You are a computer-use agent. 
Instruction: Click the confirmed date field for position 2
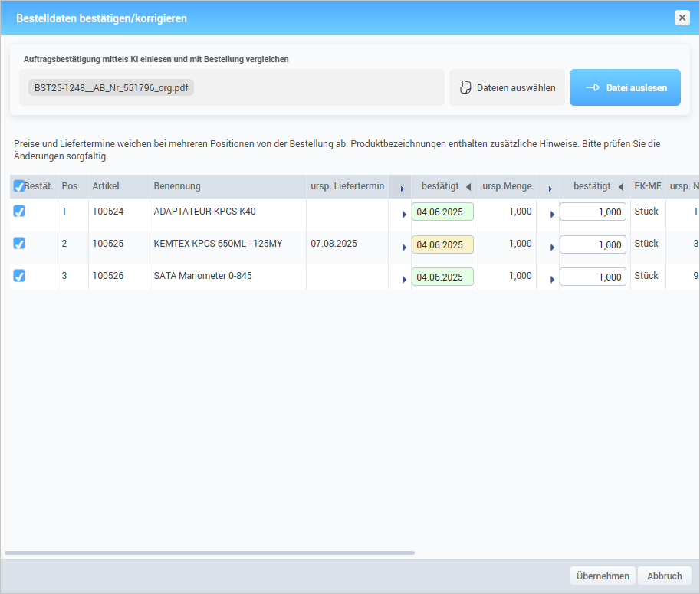point(442,244)
